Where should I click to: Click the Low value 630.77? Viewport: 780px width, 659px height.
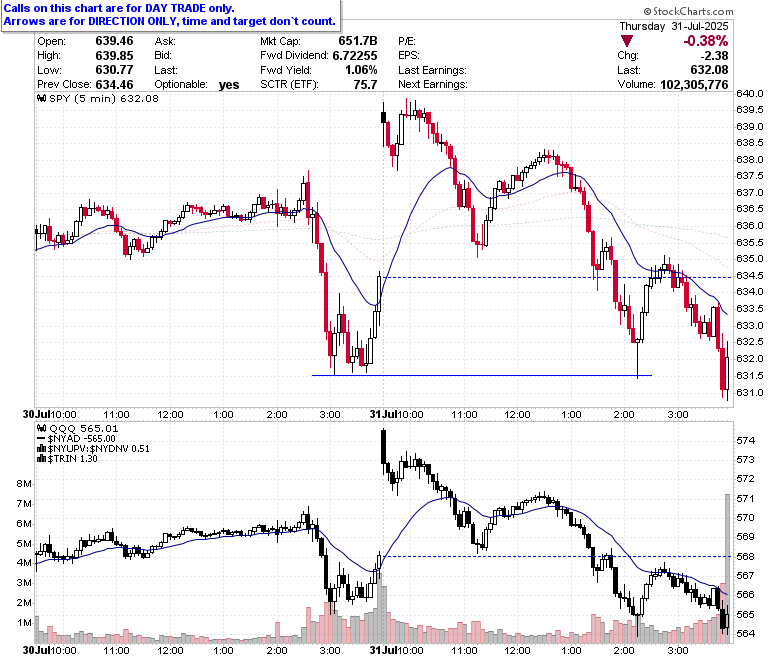point(114,70)
